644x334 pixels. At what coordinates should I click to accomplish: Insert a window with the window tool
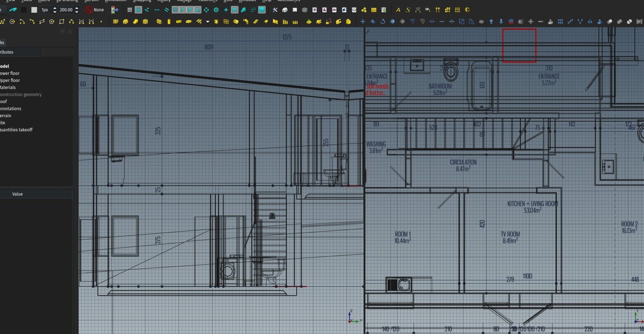pos(226,21)
